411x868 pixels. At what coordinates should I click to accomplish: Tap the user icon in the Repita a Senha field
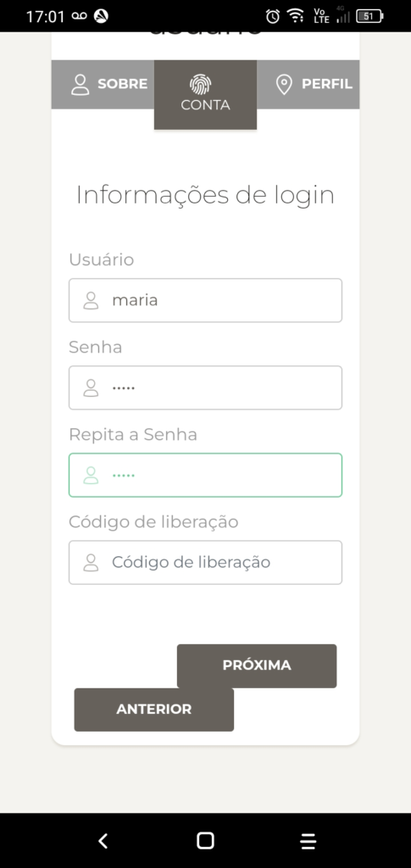(91, 476)
